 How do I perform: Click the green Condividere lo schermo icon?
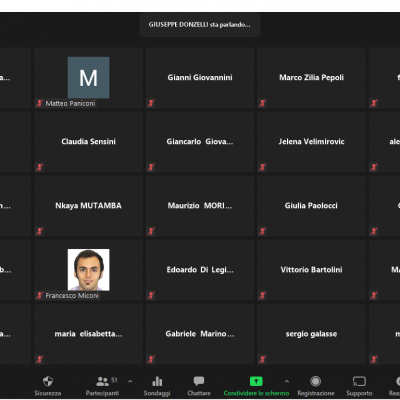point(256,381)
